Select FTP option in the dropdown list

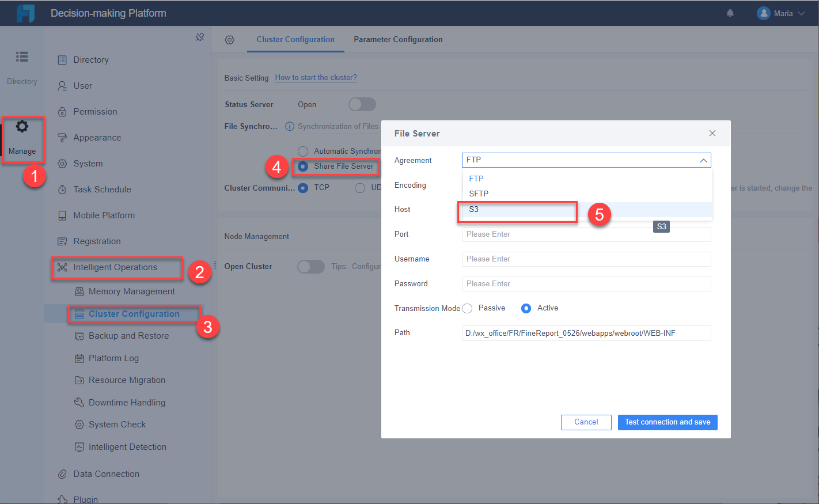pos(587,179)
